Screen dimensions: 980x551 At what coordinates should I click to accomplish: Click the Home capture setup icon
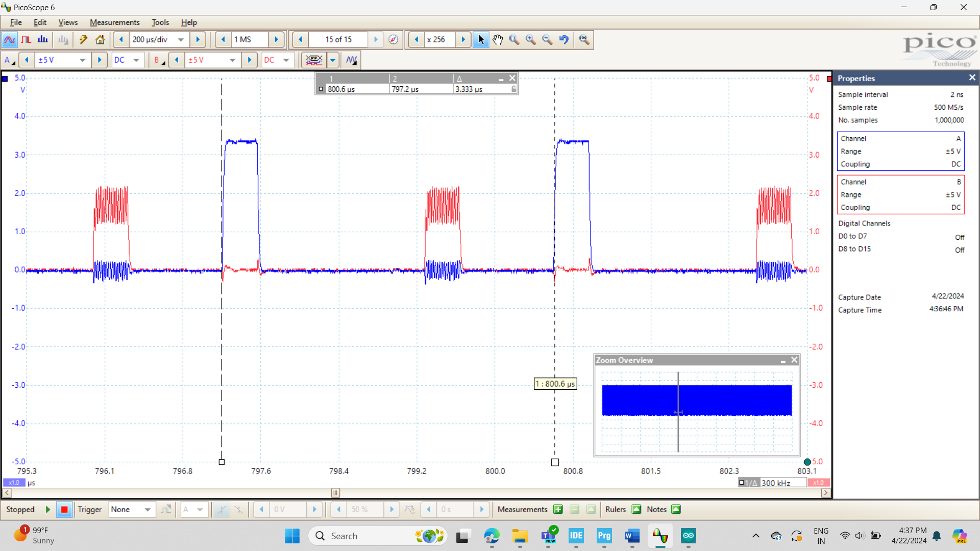pos(100,39)
